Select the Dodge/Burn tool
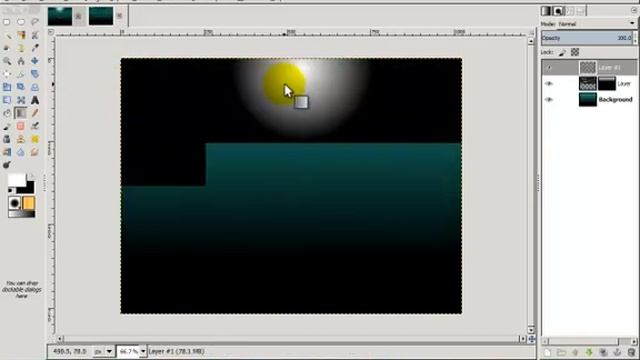 point(7,165)
